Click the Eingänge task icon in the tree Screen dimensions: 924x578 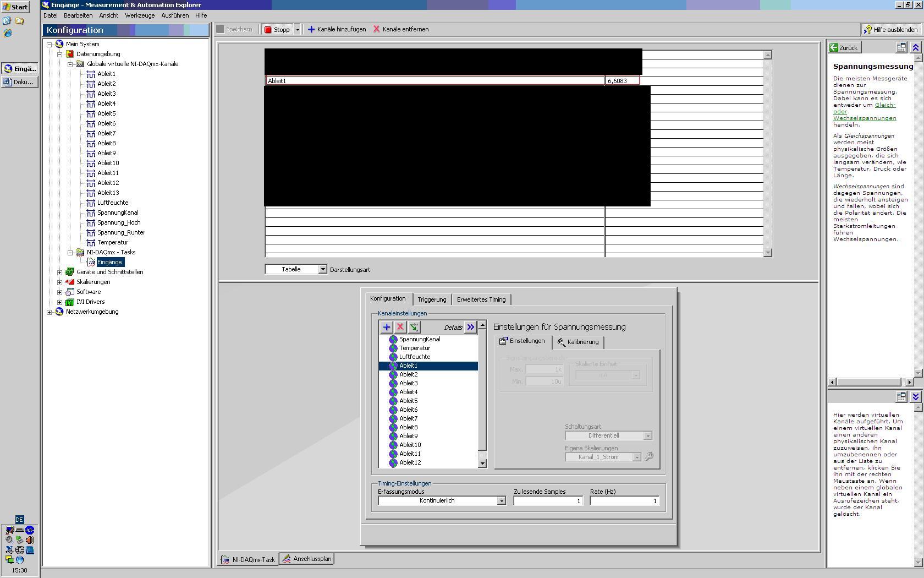(91, 262)
